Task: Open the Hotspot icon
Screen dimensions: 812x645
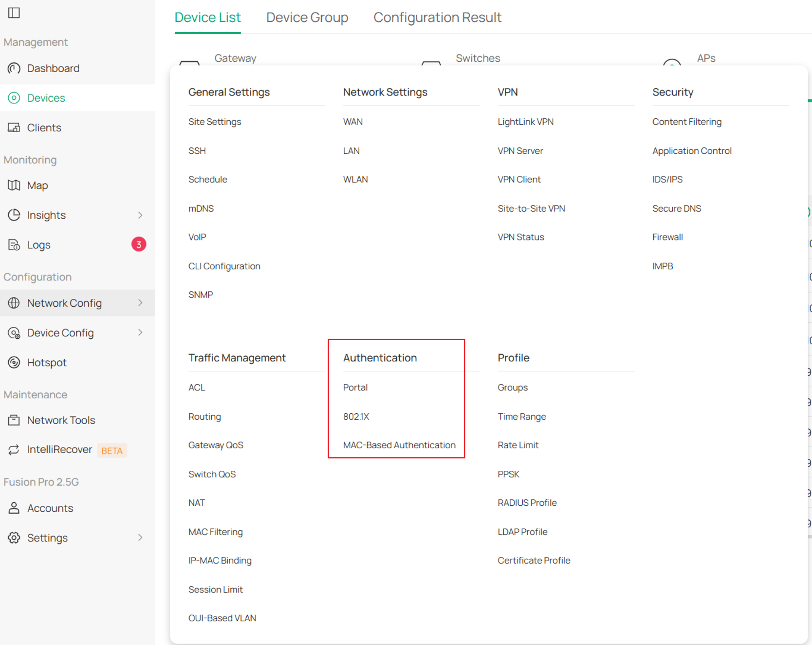Action: [x=14, y=362]
